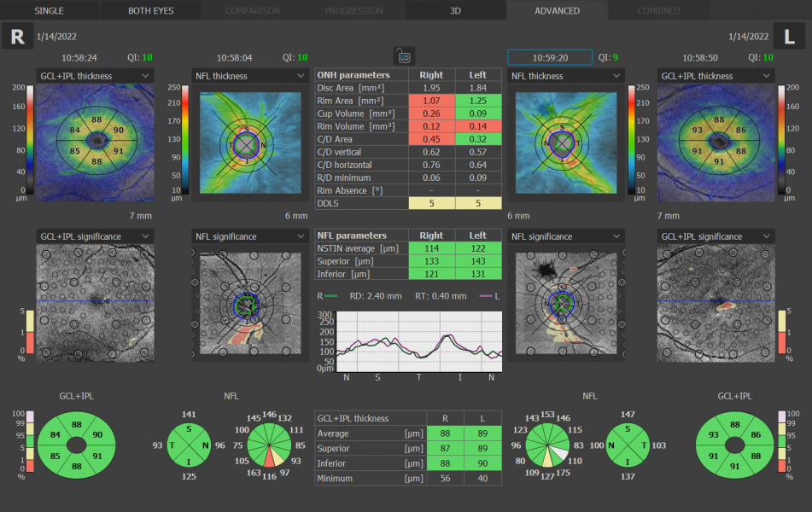Expand the left eye GCL+IPL thickness dropdown
The width and height of the screenshot is (812, 512).
(716, 76)
